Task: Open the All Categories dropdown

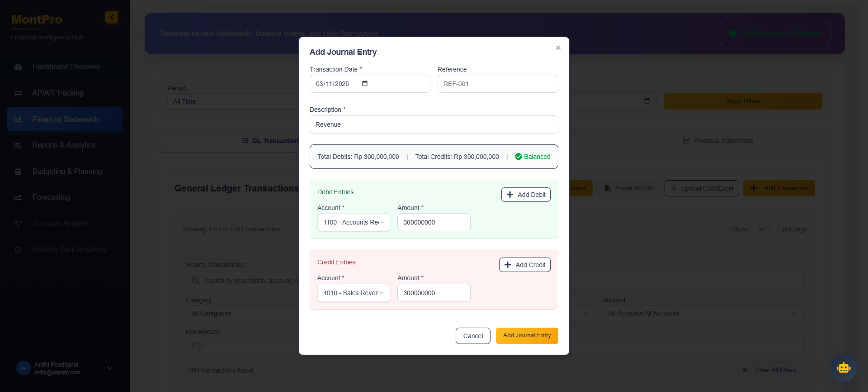Action: pyautogui.click(x=242, y=313)
